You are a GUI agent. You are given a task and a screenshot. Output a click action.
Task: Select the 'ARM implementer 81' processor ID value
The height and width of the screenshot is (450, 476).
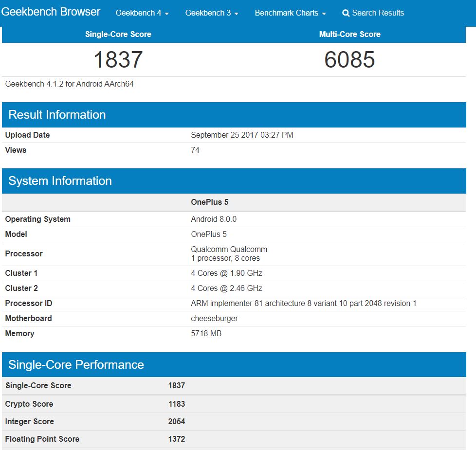pyautogui.click(x=304, y=304)
